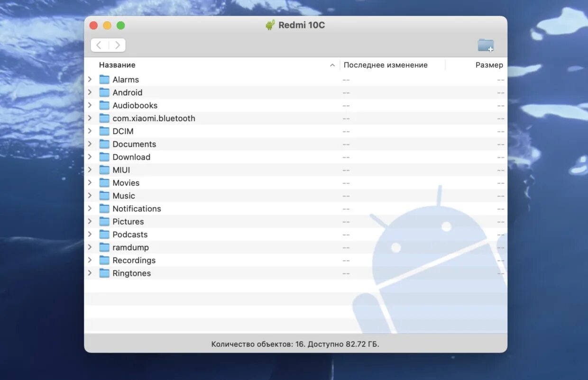588x380 pixels.
Task: Expand the Android folder
Action: pyautogui.click(x=90, y=92)
